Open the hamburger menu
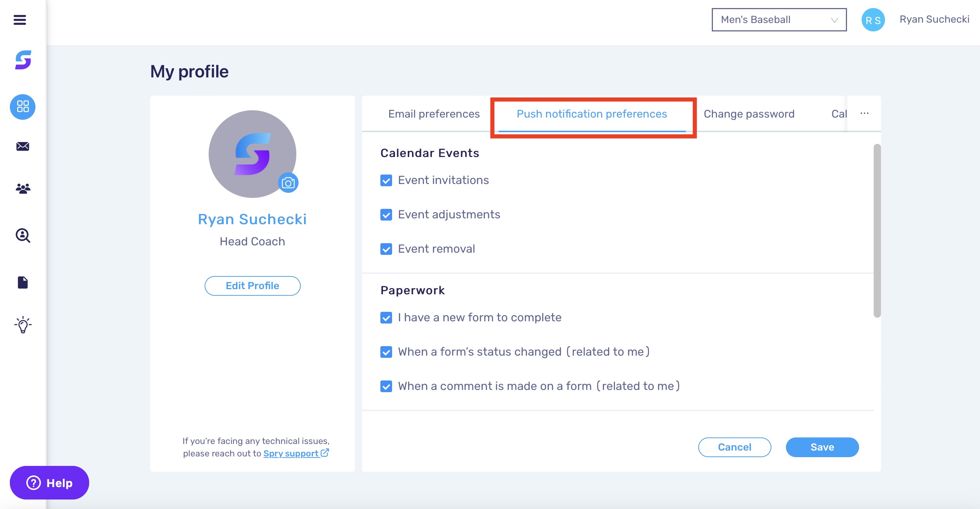The width and height of the screenshot is (980, 509). tap(20, 20)
